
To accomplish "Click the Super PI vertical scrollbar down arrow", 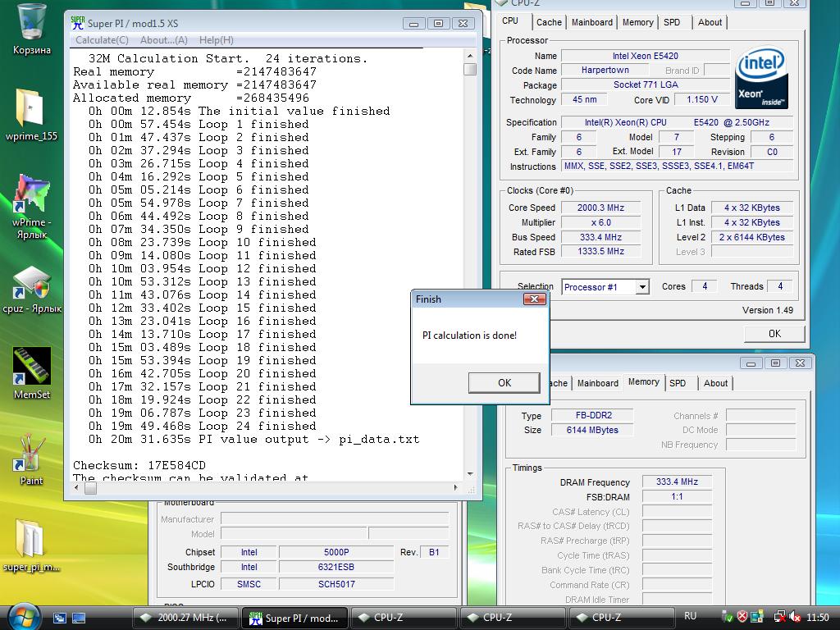I will point(470,474).
